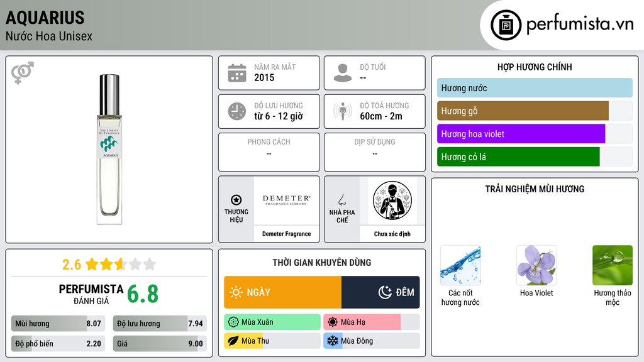Click the Mùa Đông season bar
Screen dimensions: 644x362
click(371, 341)
